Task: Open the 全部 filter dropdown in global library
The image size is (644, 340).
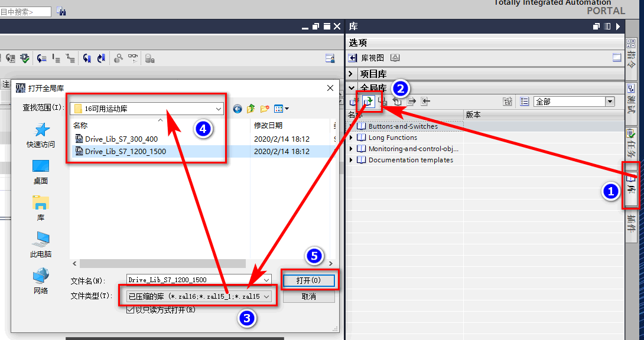Action: pos(610,102)
